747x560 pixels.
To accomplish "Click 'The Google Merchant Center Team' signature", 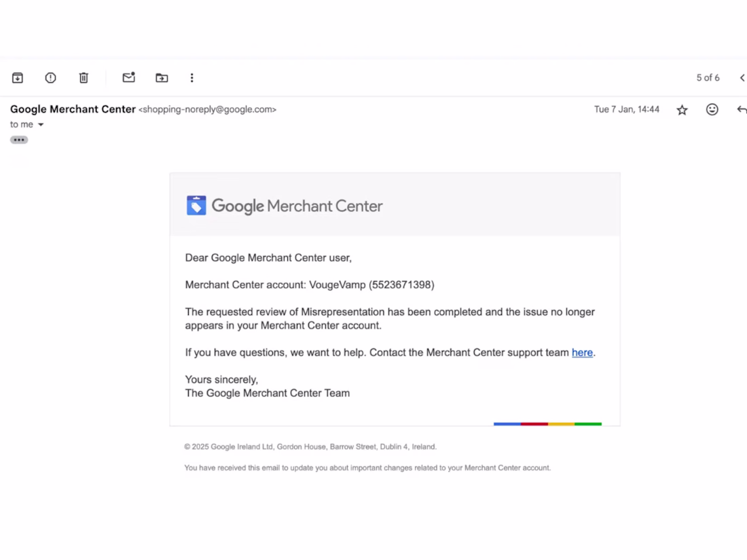I will [x=268, y=393].
